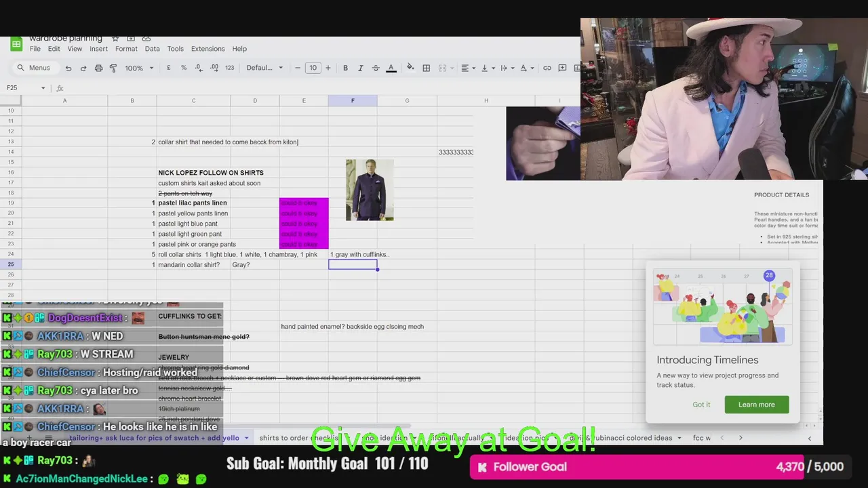Screen dimensions: 868x488
Task: Open text rotation dropdown
Action: pos(527,68)
